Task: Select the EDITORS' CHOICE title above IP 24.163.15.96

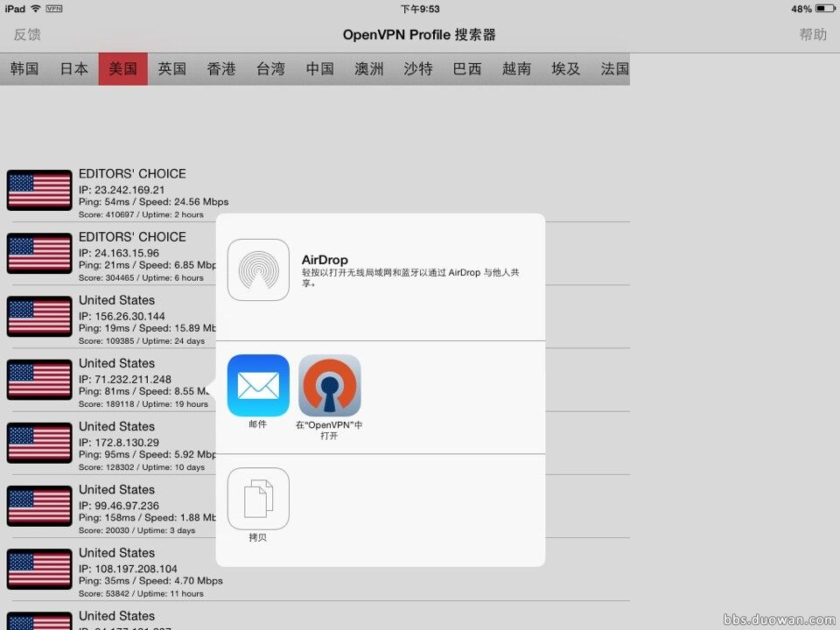Action: click(132, 237)
